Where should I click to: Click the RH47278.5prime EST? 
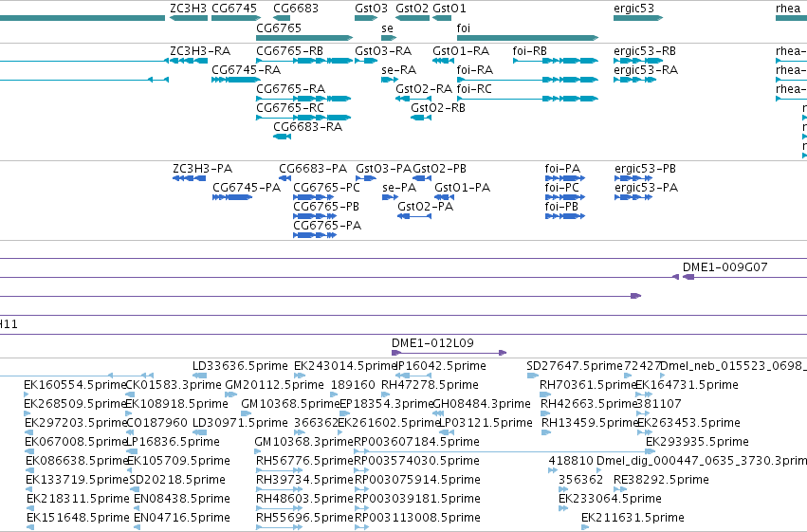(388, 394)
